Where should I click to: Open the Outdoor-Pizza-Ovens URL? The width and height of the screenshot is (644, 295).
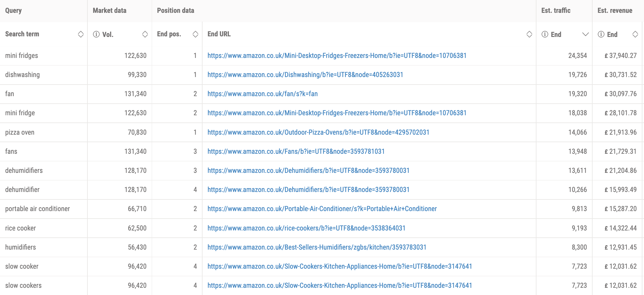[x=319, y=132]
